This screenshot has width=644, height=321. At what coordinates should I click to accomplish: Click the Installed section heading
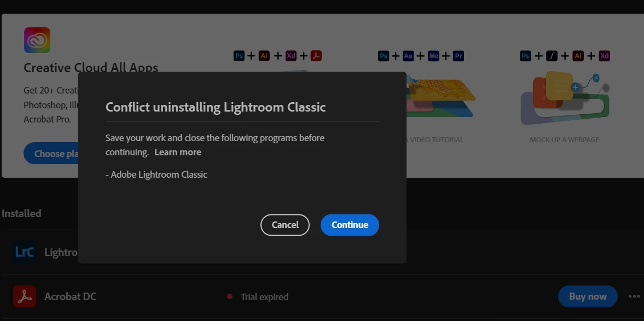(21, 213)
